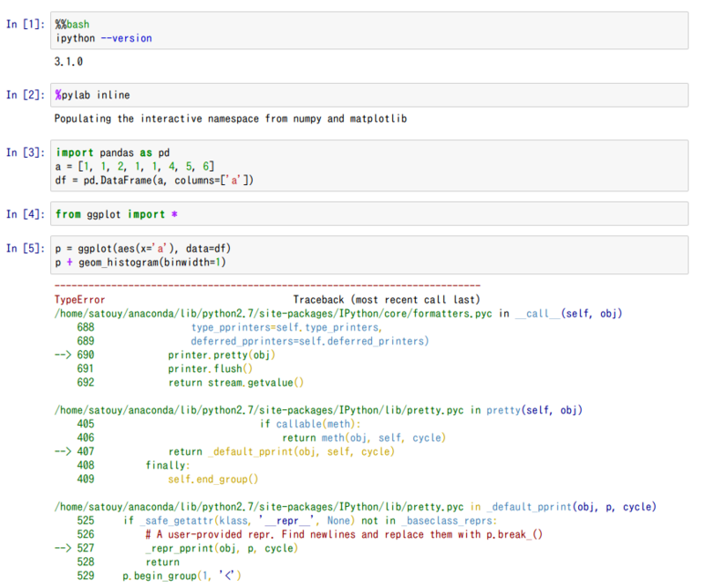
Task: Click 'Traceback (most recent call last)' text
Action: pos(387,300)
